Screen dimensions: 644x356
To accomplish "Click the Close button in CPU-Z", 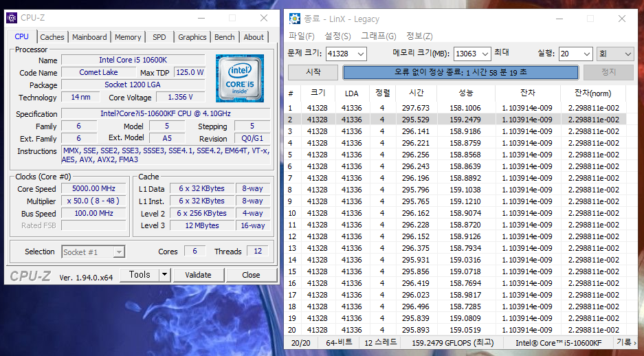I will click(251, 275).
